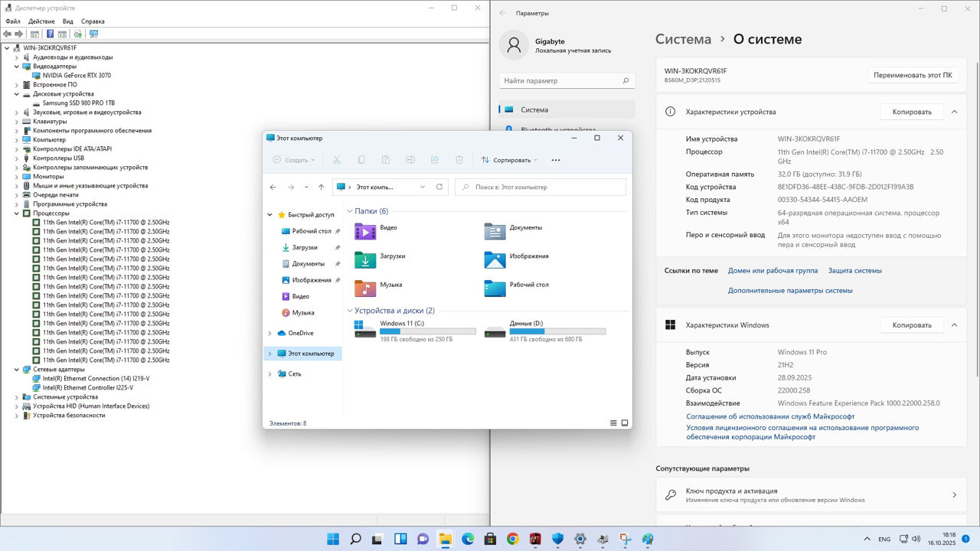
Task: Open the Сортировать dropdown in Explorer
Action: pos(510,160)
